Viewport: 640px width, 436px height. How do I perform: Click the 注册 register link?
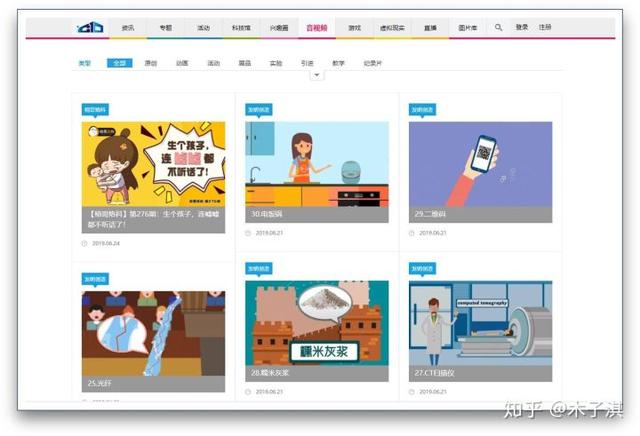545,27
